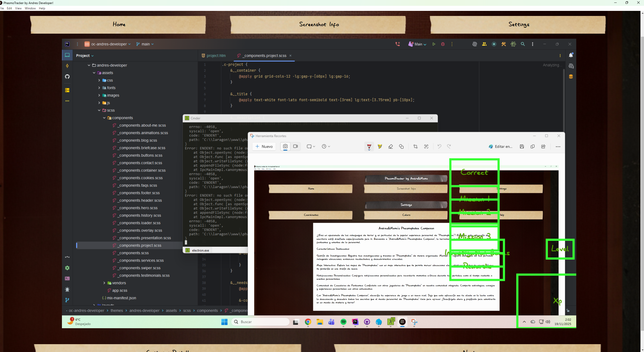Viewport: 644px width, 352px height.
Task: Switch to video recording mode toggle
Action: pos(295,146)
